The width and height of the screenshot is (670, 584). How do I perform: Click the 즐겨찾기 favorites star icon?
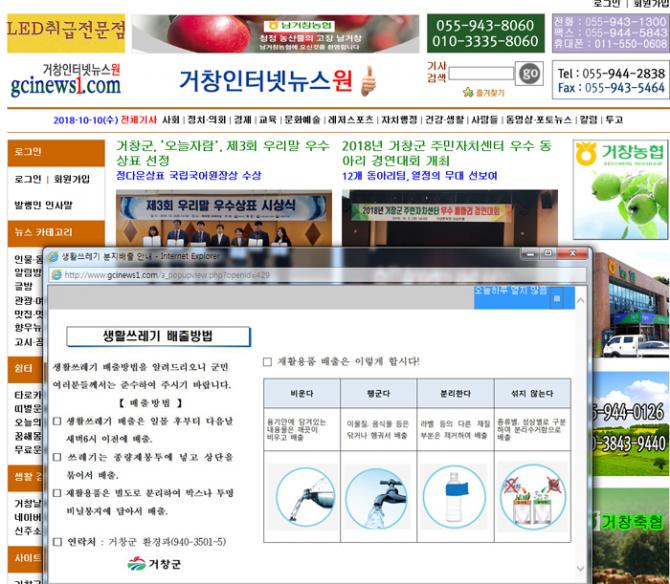[468, 92]
